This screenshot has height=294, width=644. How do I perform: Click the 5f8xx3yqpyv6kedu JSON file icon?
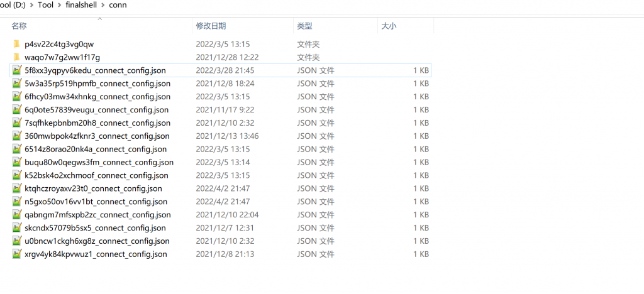coord(16,70)
